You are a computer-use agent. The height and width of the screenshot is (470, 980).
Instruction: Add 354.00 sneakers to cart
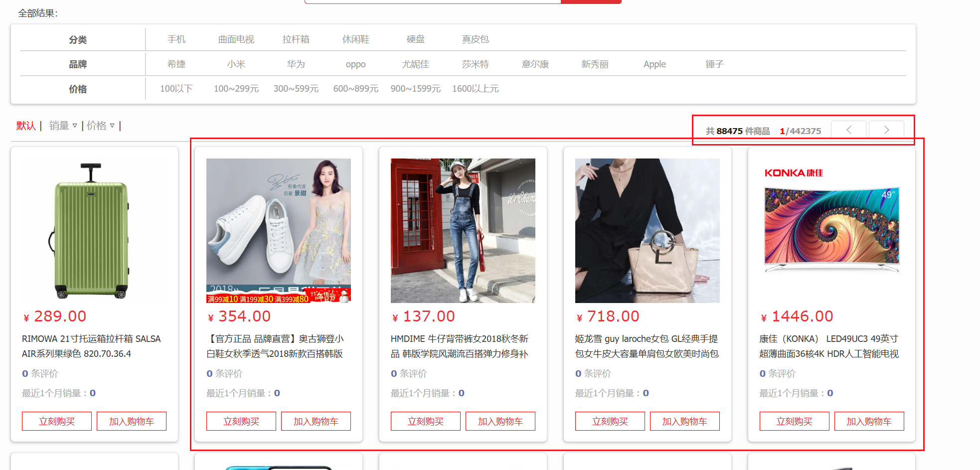316,421
